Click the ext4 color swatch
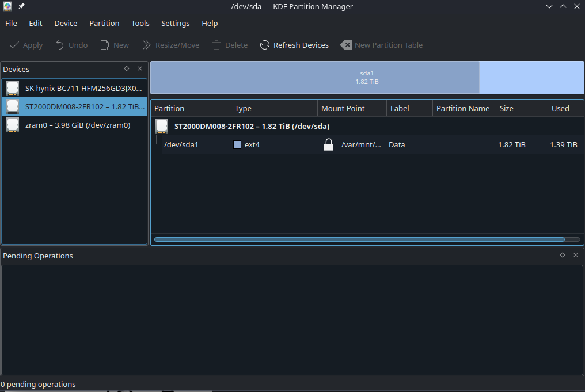 (x=237, y=144)
